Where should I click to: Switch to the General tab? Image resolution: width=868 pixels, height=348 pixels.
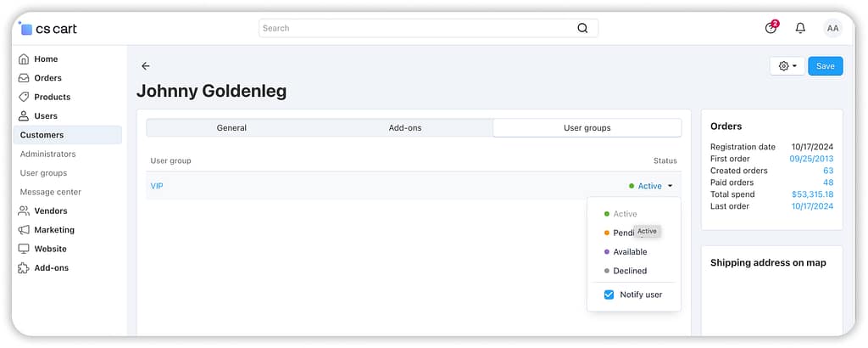click(231, 128)
